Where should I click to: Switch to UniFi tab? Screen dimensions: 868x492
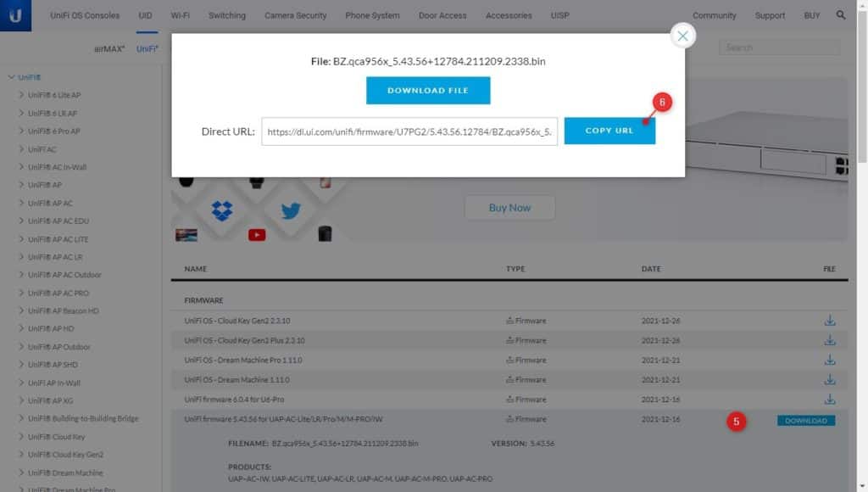pyautogui.click(x=147, y=48)
